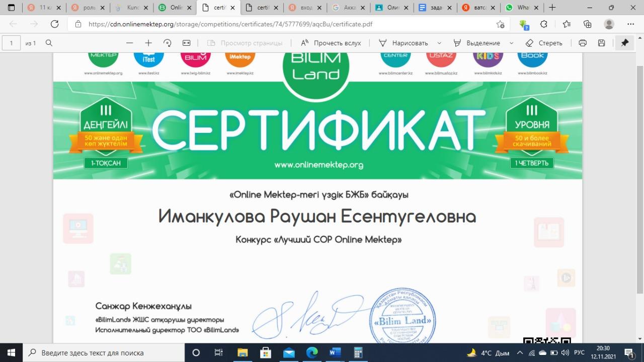
Task: Print the PDF with the printer icon
Action: (x=583, y=43)
